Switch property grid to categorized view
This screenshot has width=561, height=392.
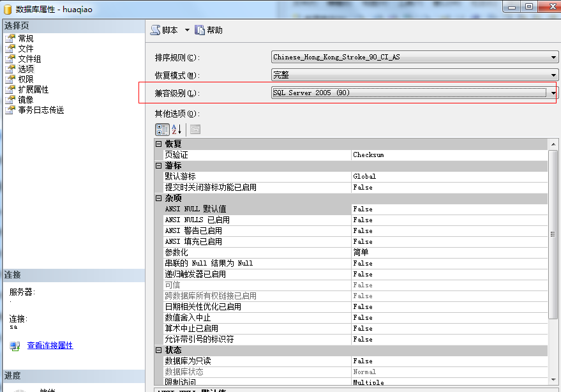162,129
